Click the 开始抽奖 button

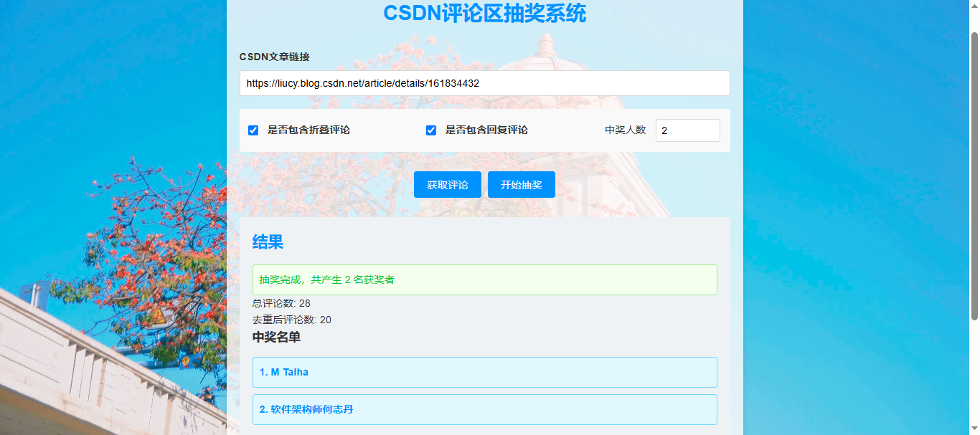click(x=522, y=185)
